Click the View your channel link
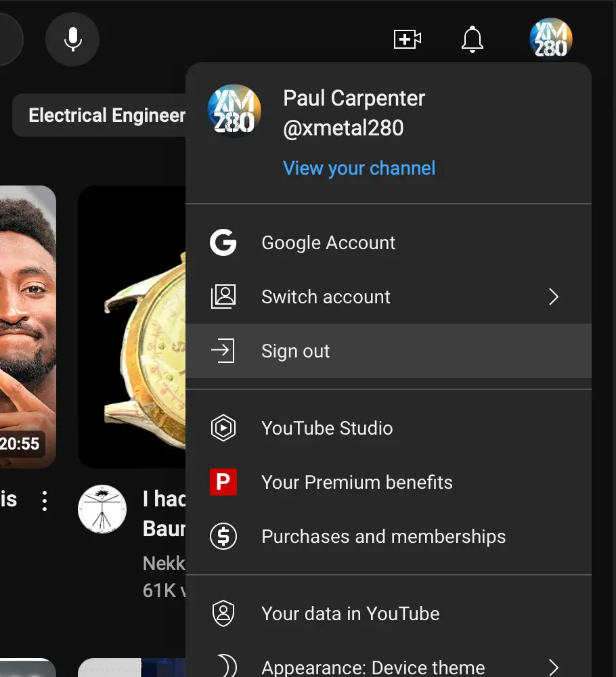Viewport: 616px width, 677px height. coord(359,168)
